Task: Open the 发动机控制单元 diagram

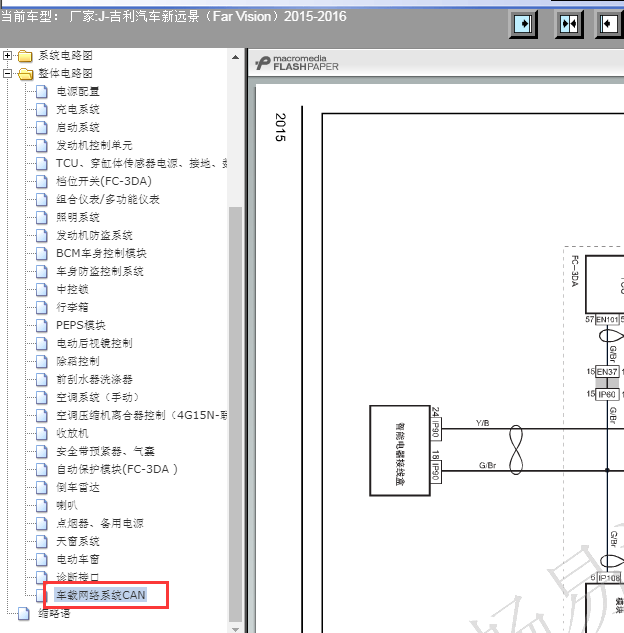Action: pyautogui.click(x=94, y=145)
